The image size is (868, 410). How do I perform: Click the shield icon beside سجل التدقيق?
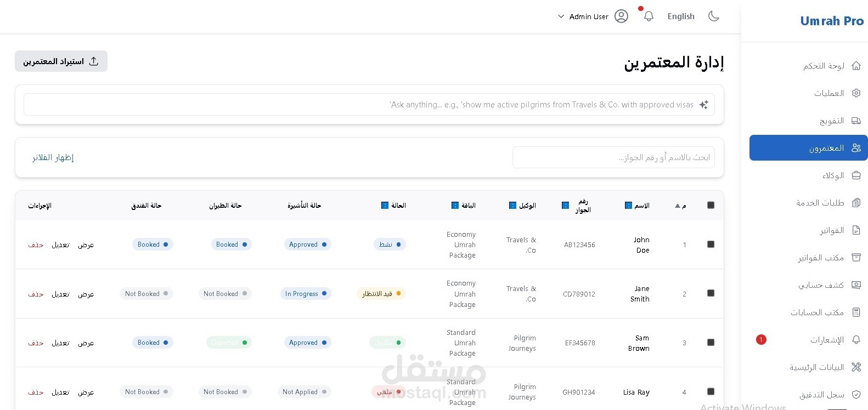click(x=856, y=395)
